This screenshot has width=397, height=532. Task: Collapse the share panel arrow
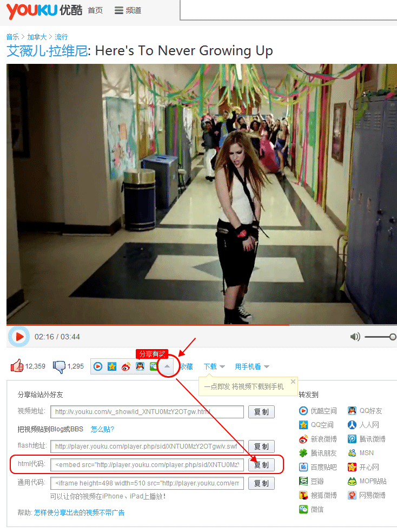point(167,366)
